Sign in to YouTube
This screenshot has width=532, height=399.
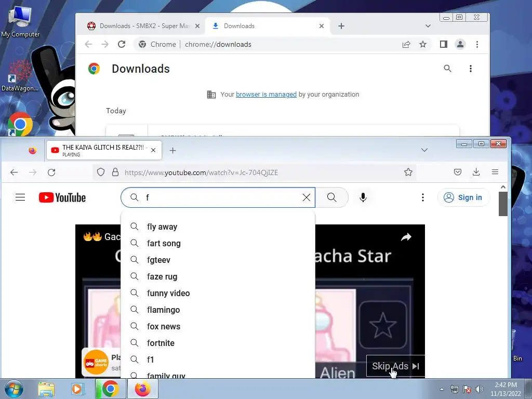click(463, 197)
